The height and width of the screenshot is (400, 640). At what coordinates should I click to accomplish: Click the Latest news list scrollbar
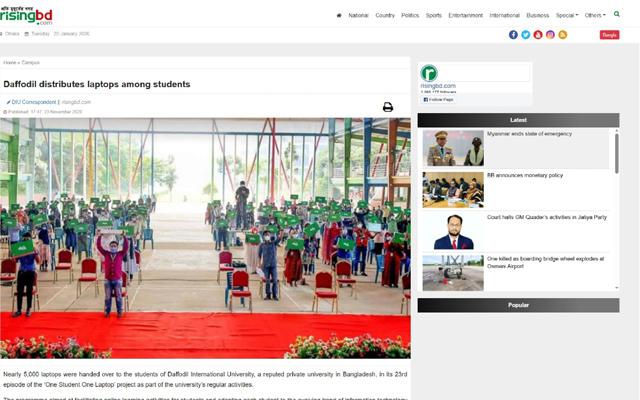click(x=616, y=160)
